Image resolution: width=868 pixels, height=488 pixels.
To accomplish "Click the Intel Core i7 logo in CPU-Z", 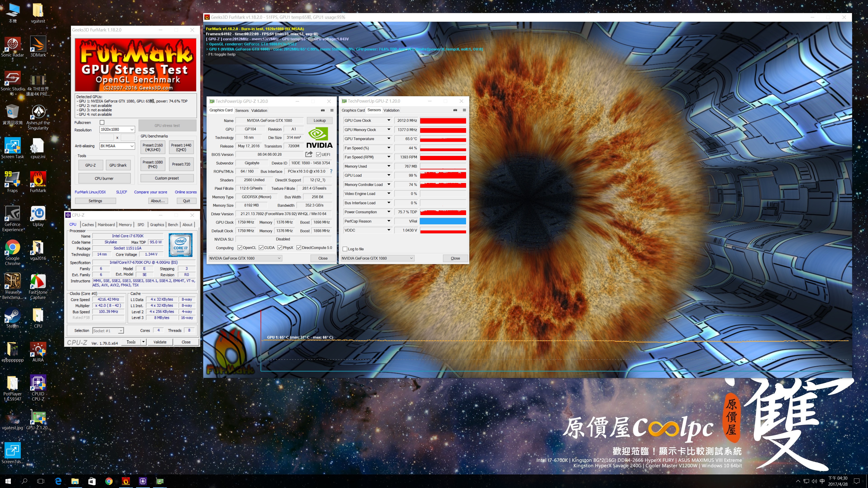I will coord(181,245).
